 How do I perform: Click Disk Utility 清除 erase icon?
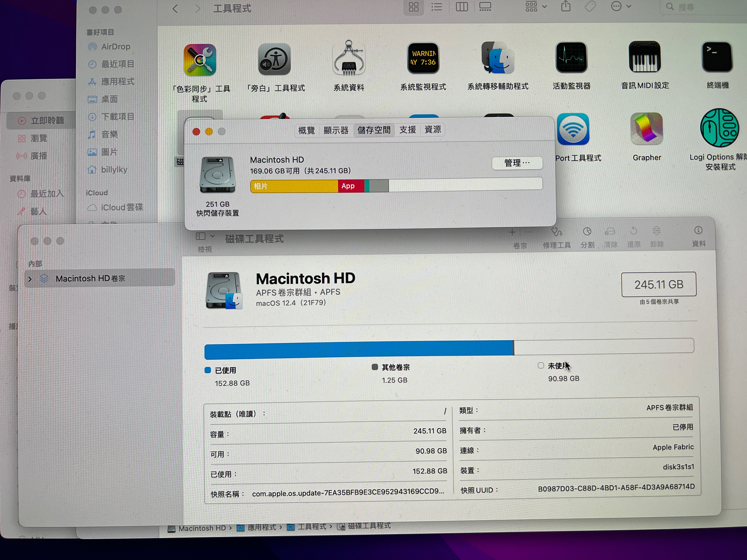(x=610, y=231)
